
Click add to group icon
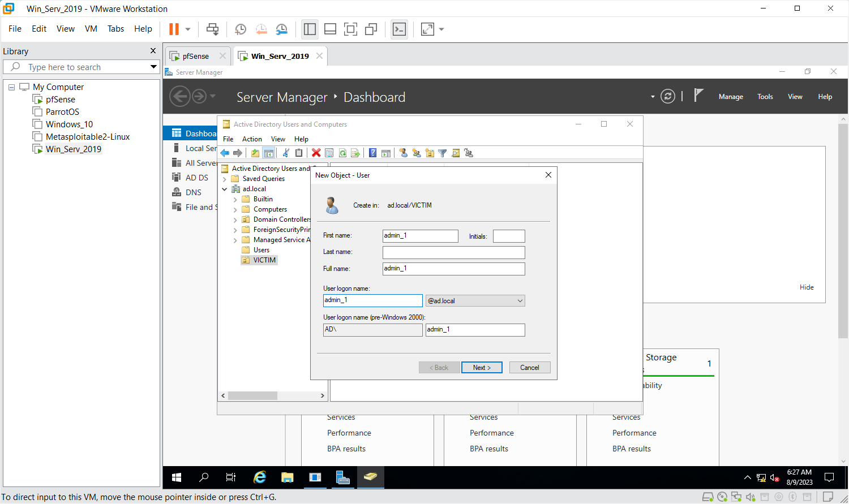point(469,153)
